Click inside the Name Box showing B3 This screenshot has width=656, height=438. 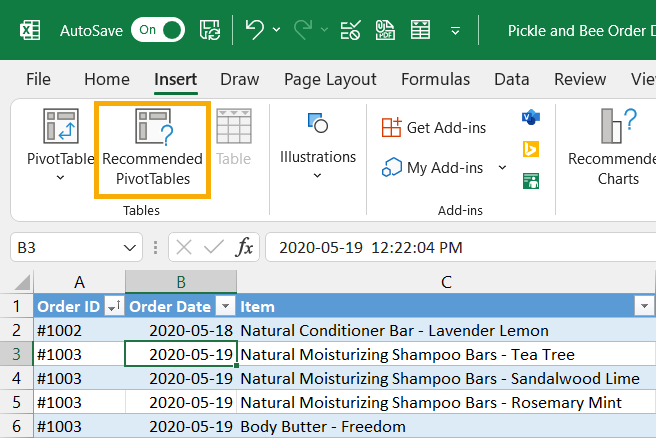coord(67,247)
